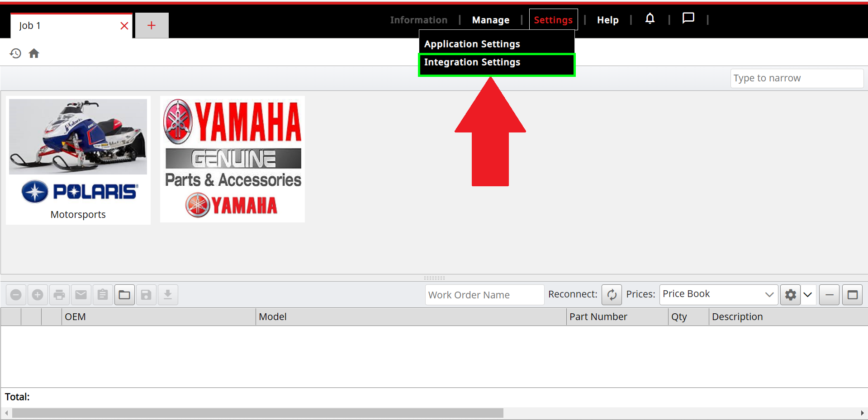Click the Type to narrow field
Viewport: 868px width, 420px height.
[797, 78]
